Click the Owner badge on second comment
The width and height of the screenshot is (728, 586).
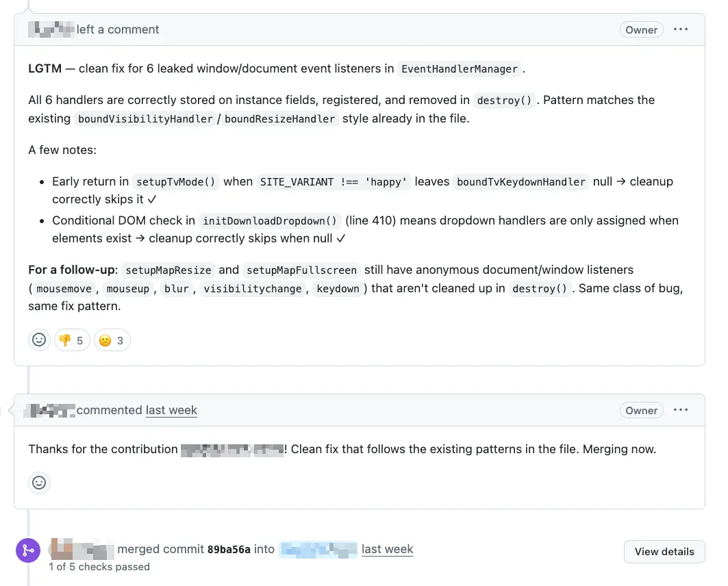(641, 410)
